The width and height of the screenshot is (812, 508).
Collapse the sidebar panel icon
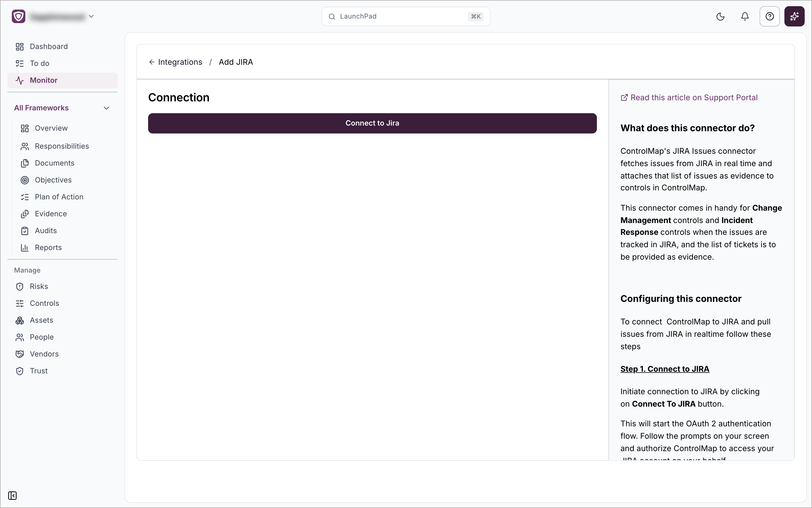[x=12, y=496]
